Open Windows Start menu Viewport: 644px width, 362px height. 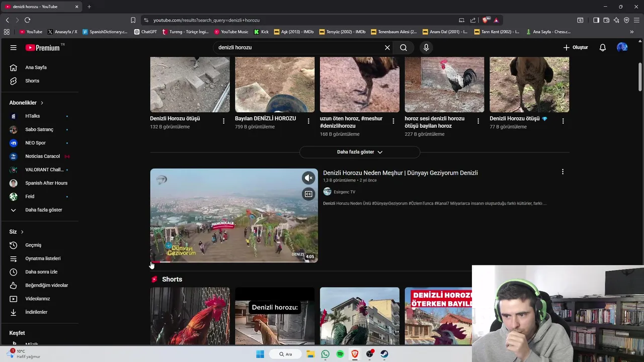point(260,354)
